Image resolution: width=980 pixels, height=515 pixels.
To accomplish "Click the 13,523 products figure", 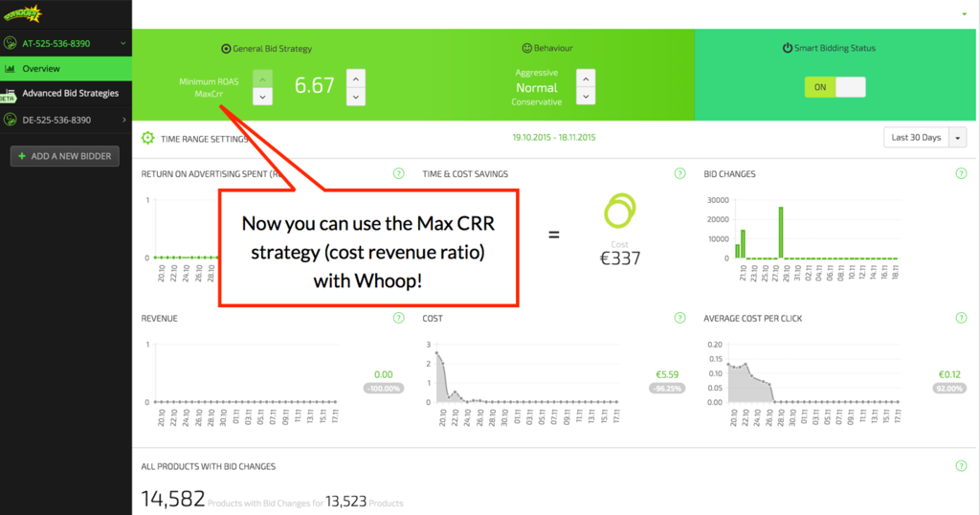I will 345,502.
